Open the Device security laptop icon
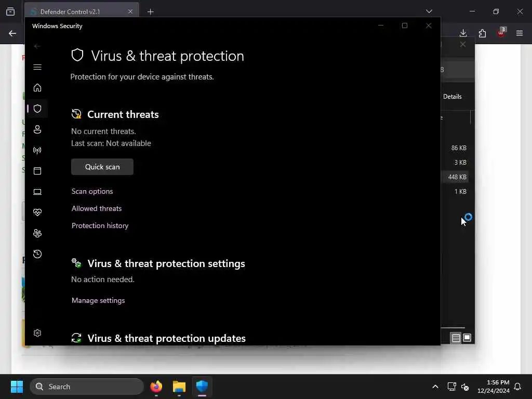The image size is (532, 399). pyautogui.click(x=37, y=192)
